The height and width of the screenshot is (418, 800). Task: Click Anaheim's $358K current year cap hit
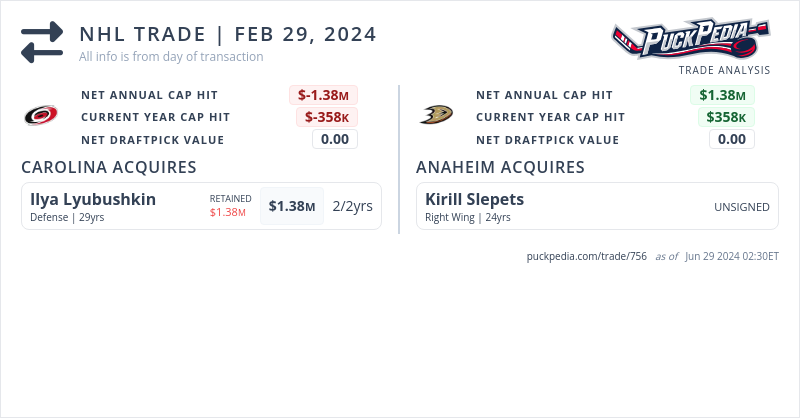point(725,117)
